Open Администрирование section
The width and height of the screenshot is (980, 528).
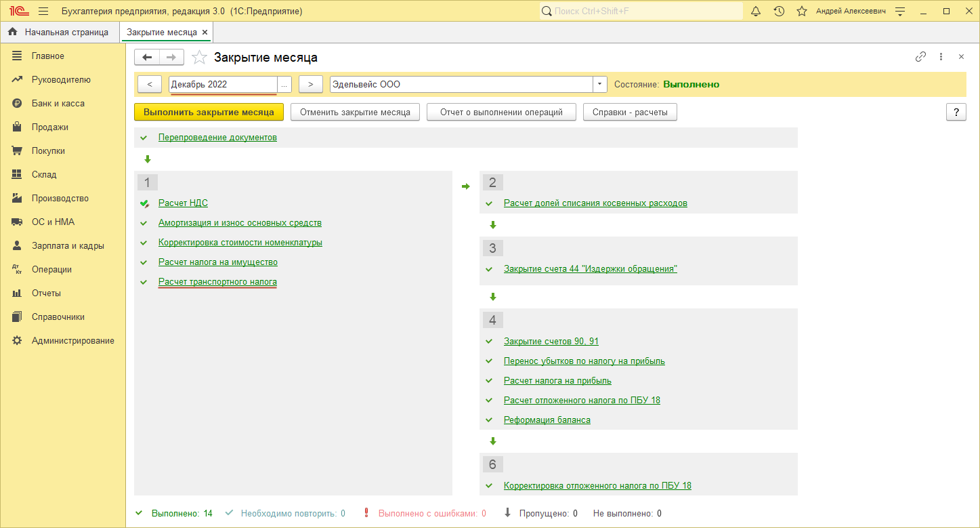tap(73, 340)
